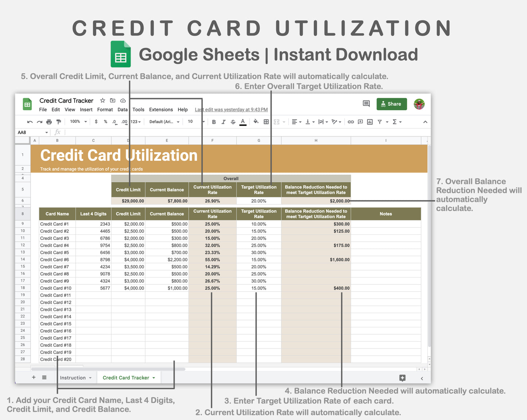Screen dimensions: 527x420
Task: Apply currency format using the dollar sign icon
Action: pyautogui.click(x=96, y=121)
